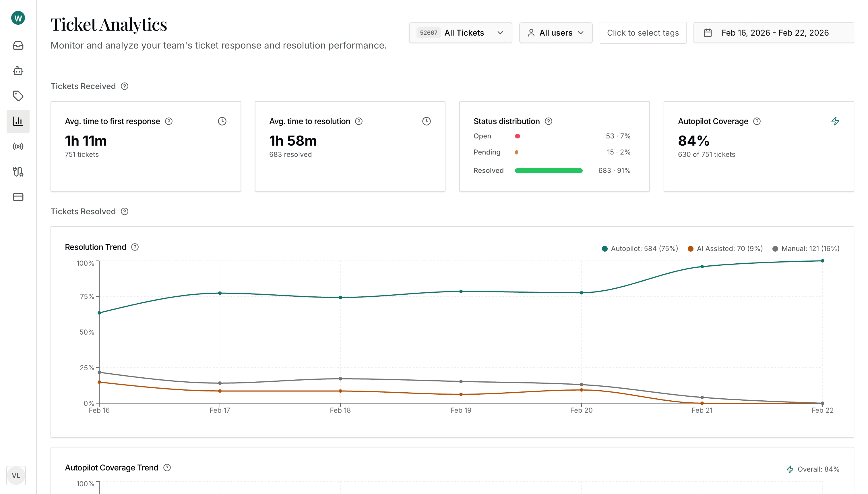Open the All Tickets dropdown
The width and height of the screenshot is (868, 494).
(460, 32)
